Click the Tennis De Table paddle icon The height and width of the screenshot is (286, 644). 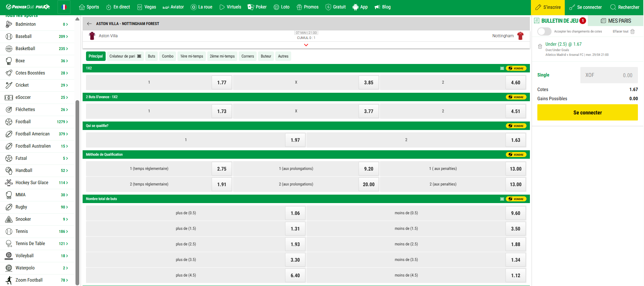pyautogui.click(x=9, y=243)
